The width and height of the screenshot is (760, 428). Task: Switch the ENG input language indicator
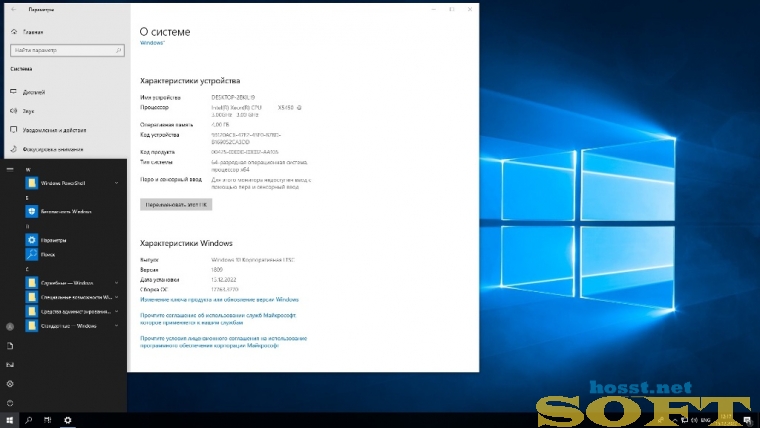(x=706, y=420)
